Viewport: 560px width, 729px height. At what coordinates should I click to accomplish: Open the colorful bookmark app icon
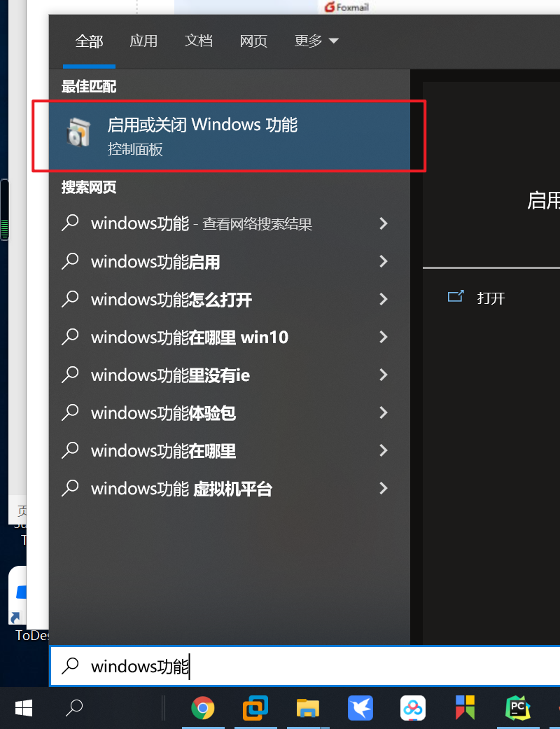[x=465, y=707]
